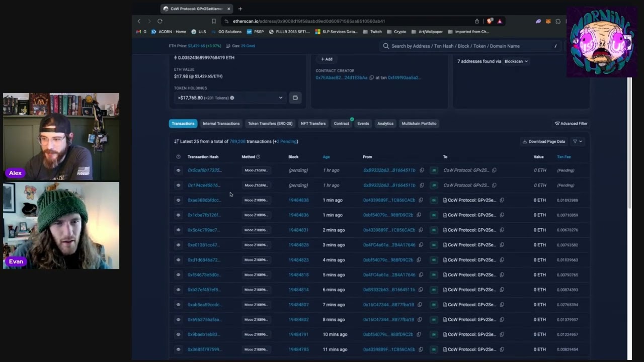Open Method column help icon

coord(258,157)
